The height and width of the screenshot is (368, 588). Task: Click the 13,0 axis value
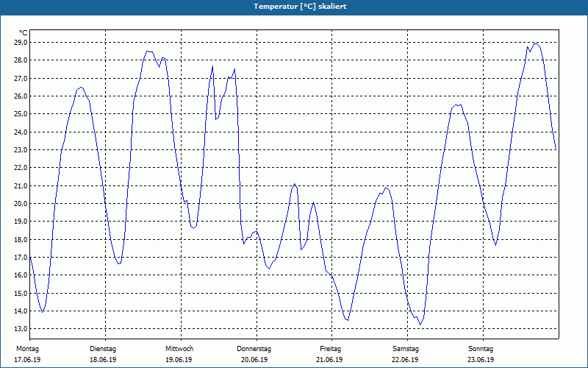21,329
